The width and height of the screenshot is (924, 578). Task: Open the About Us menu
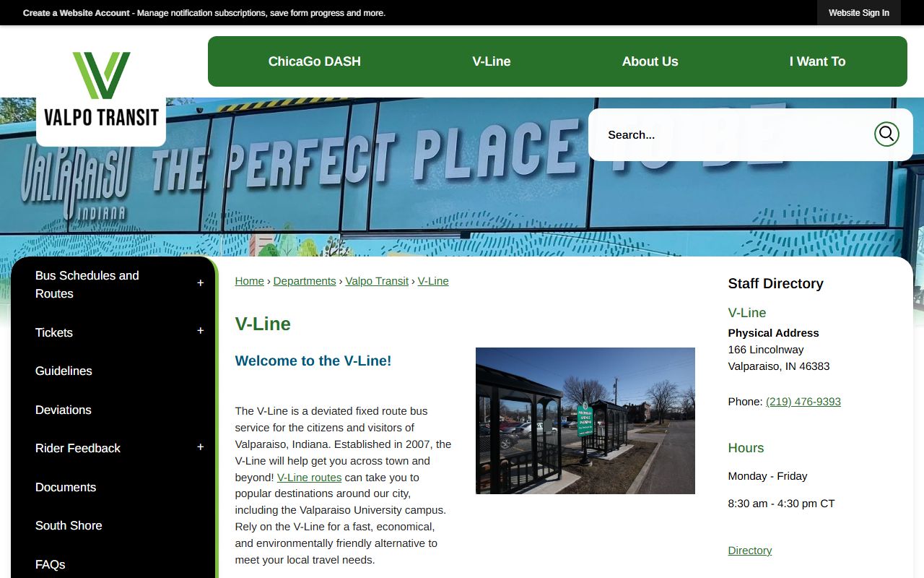650,61
